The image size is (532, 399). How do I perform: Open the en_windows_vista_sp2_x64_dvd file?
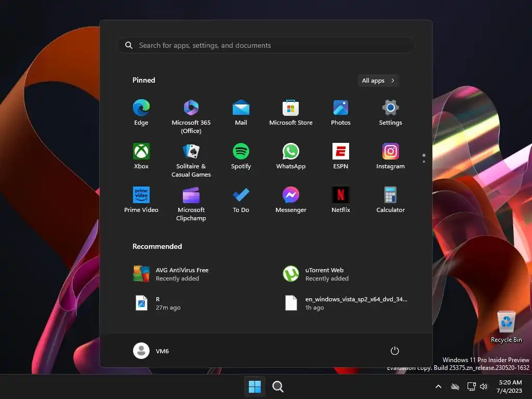[345, 303]
